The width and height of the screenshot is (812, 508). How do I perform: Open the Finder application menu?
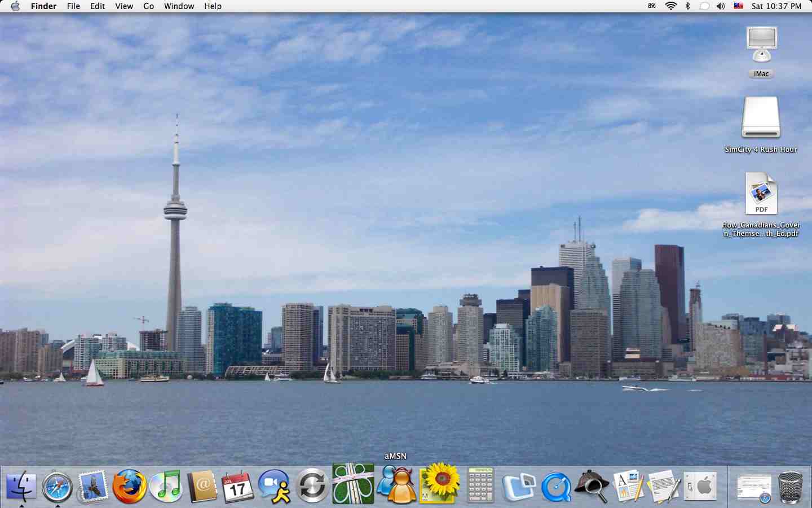point(43,6)
